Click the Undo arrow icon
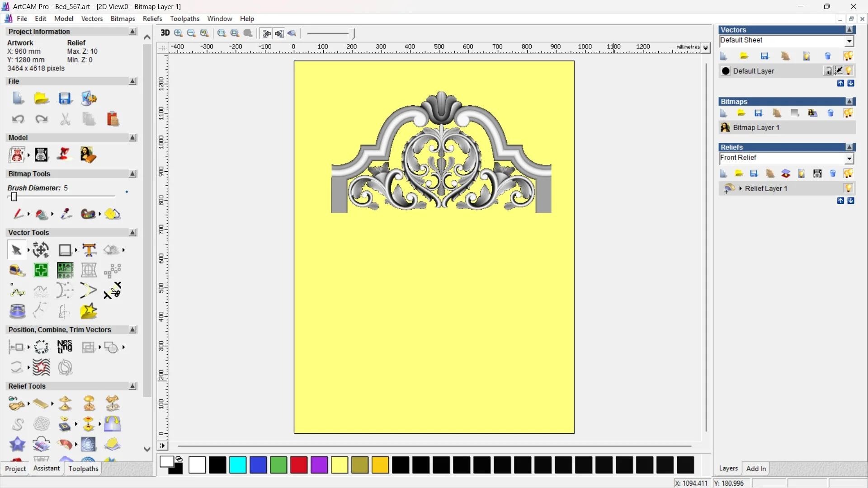This screenshot has width=868, height=488. pyautogui.click(x=18, y=119)
